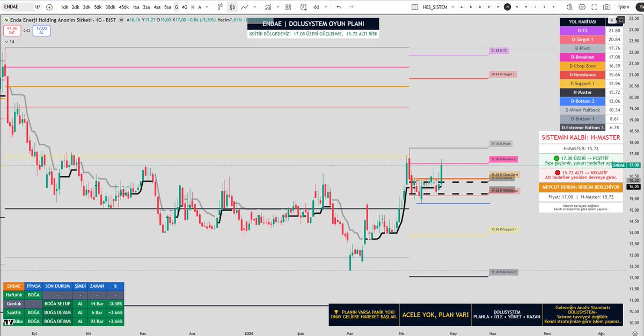This screenshot has width=644, height=336.
Task: Create an alert with the alarm clock icon
Action: [x=304, y=8]
